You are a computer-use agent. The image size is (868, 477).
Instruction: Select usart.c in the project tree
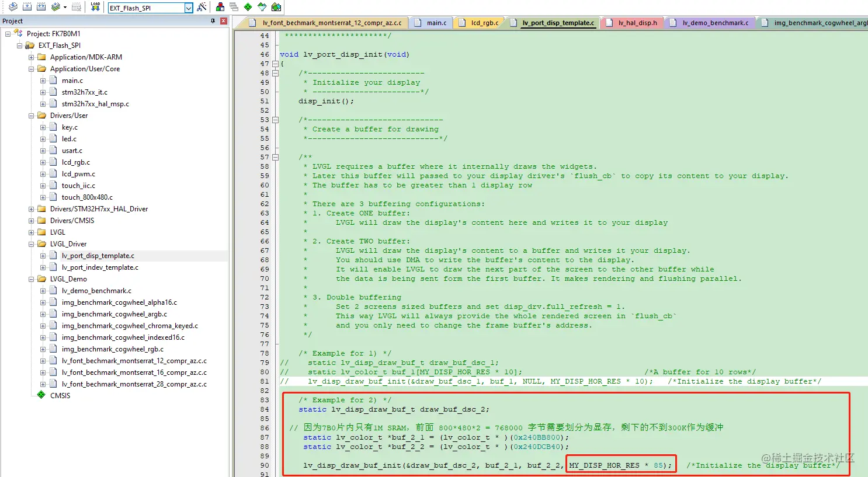click(72, 151)
